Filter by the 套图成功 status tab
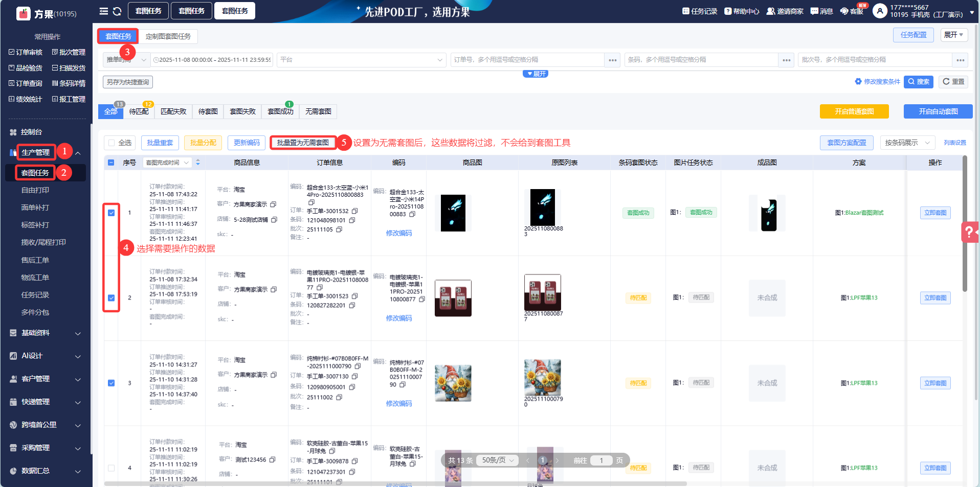980x487 pixels. (x=280, y=111)
